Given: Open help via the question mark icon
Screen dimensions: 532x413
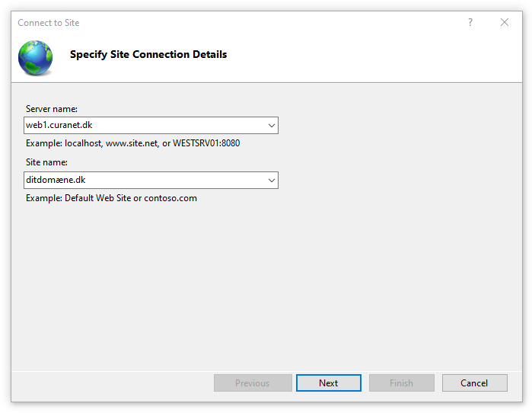Looking at the screenshot, I should (x=470, y=22).
